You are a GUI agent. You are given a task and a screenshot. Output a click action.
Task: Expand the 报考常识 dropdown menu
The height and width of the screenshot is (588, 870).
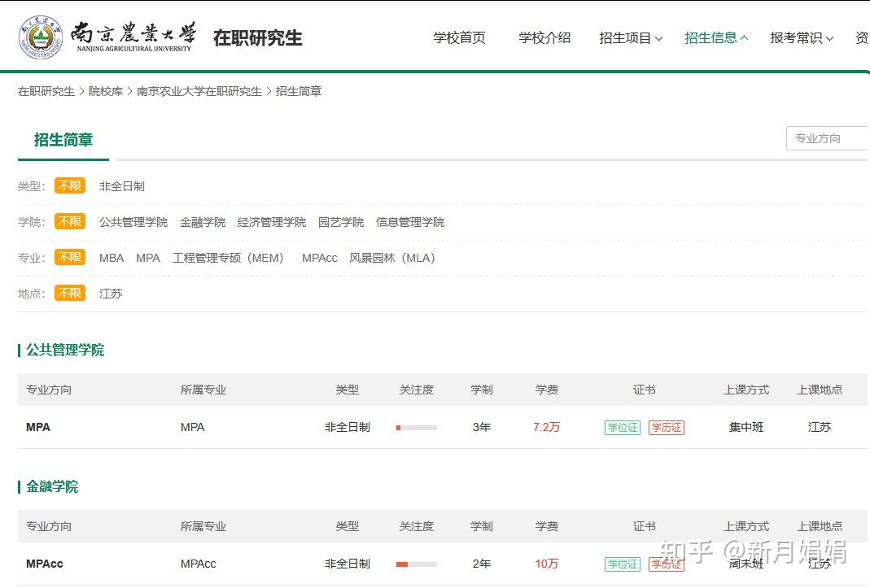[x=802, y=37]
